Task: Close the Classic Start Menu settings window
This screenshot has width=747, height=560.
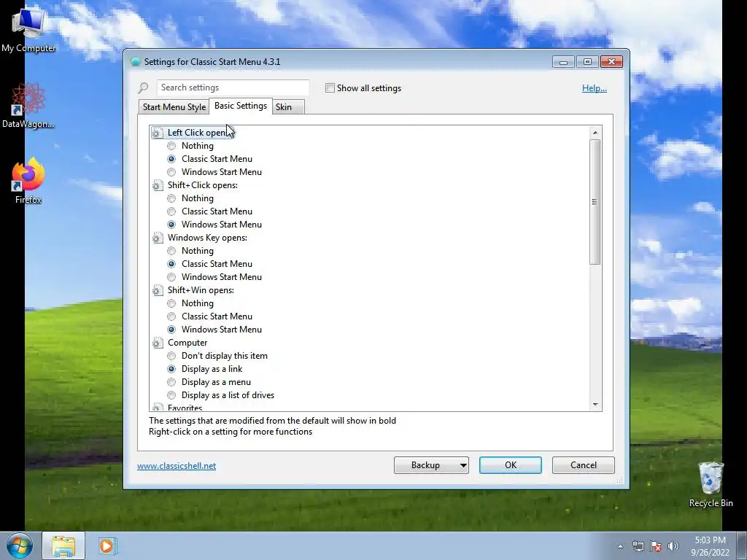Action: tap(612, 62)
